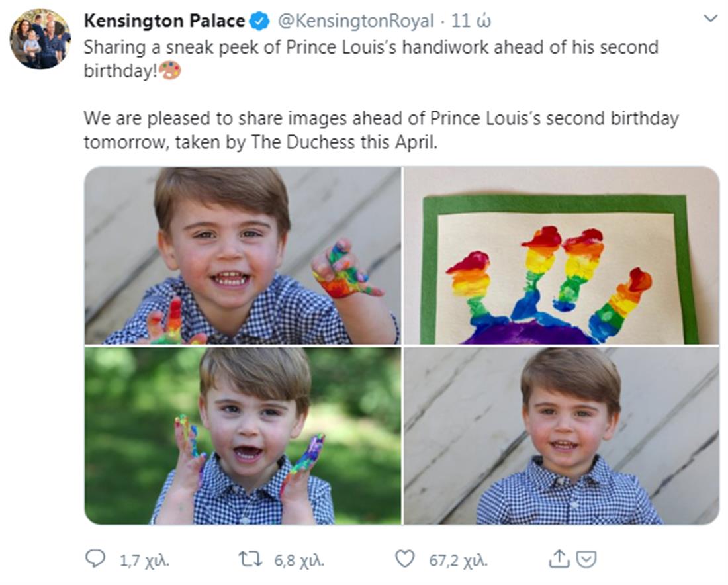The height and width of the screenshot is (585, 728).
Task: Open top-left photo of boy with painted hands
Action: 242,255
